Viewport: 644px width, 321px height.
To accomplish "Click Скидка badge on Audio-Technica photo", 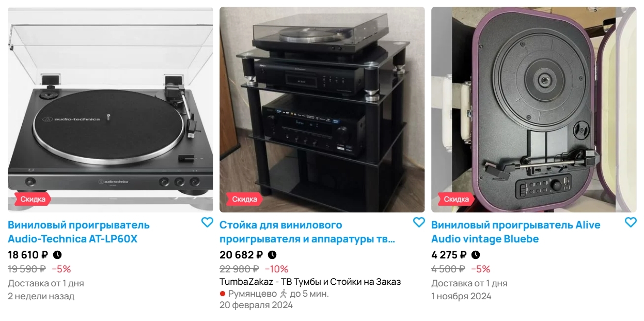I will [33, 199].
